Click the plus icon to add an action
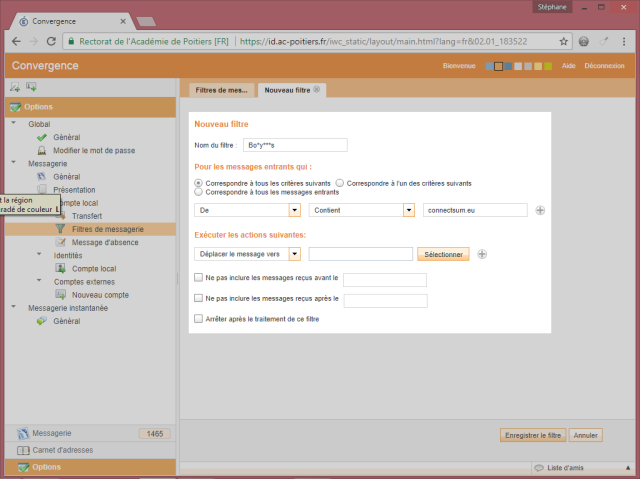640x479 pixels. [481, 254]
